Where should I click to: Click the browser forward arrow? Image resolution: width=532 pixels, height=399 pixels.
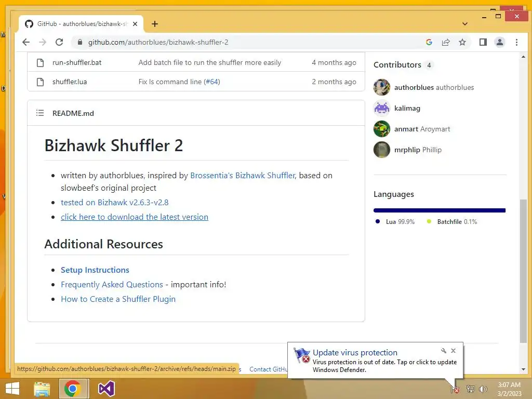[43, 42]
